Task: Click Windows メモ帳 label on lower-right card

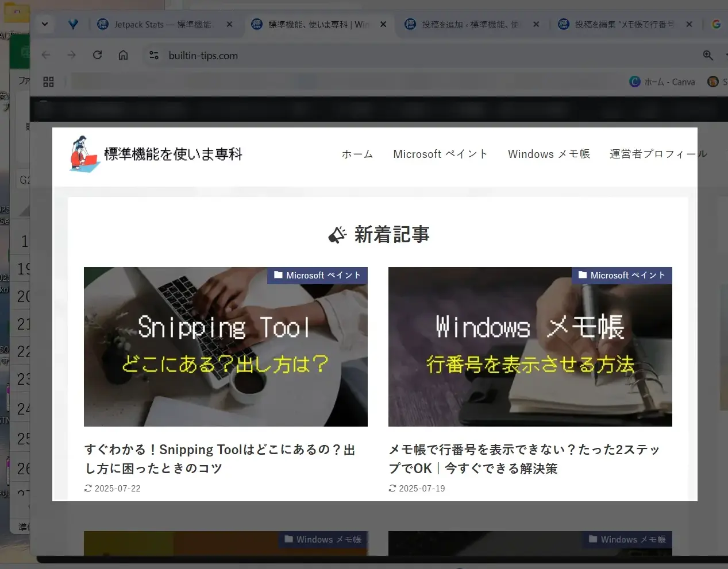Action: [x=627, y=540]
